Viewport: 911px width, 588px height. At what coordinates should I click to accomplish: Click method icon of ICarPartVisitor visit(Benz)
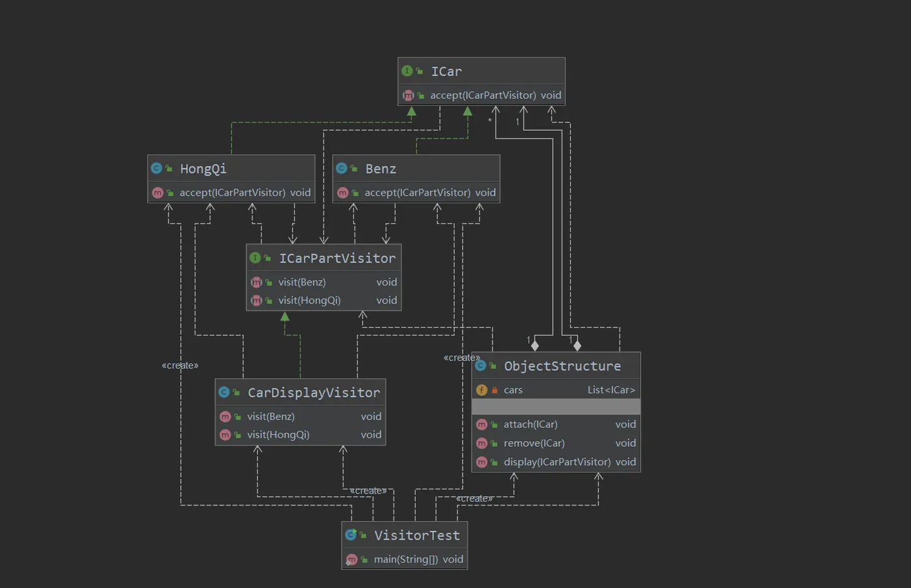pos(256,282)
